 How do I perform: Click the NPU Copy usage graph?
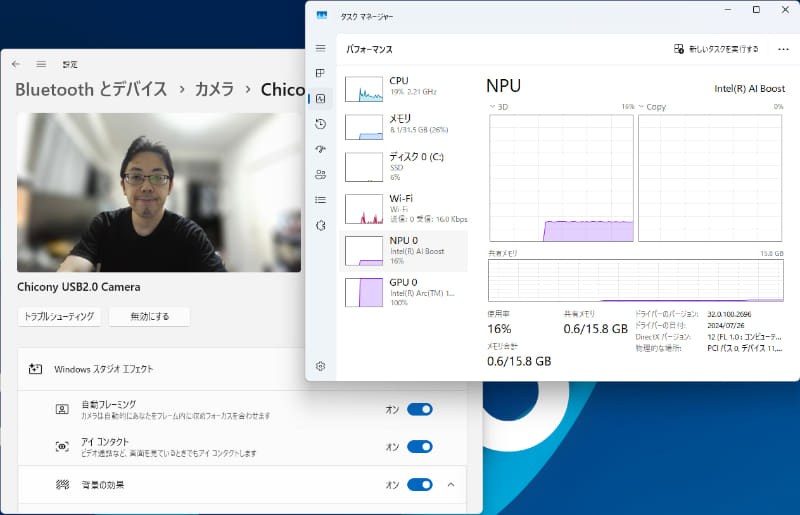(710, 178)
